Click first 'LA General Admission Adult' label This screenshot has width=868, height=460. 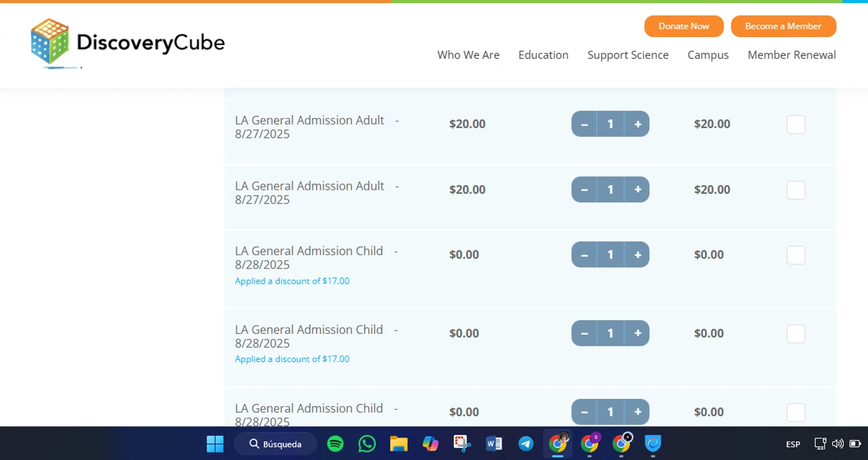310,120
